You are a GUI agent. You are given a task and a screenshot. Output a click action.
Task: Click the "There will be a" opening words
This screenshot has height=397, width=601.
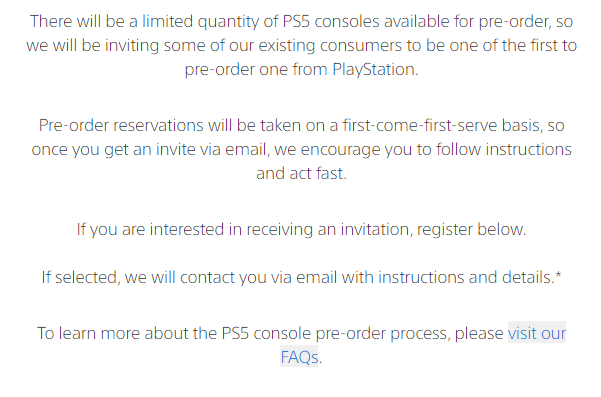(84, 21)
